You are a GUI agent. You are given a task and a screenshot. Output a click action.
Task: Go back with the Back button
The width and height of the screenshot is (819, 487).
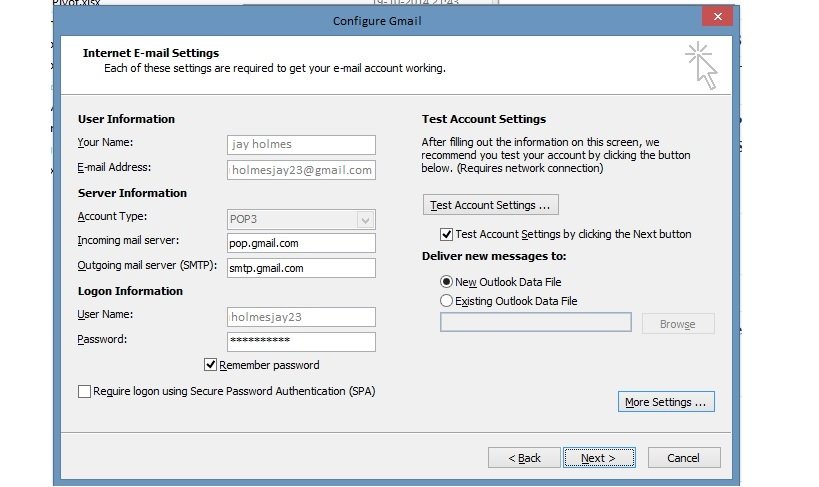(524, 458)
